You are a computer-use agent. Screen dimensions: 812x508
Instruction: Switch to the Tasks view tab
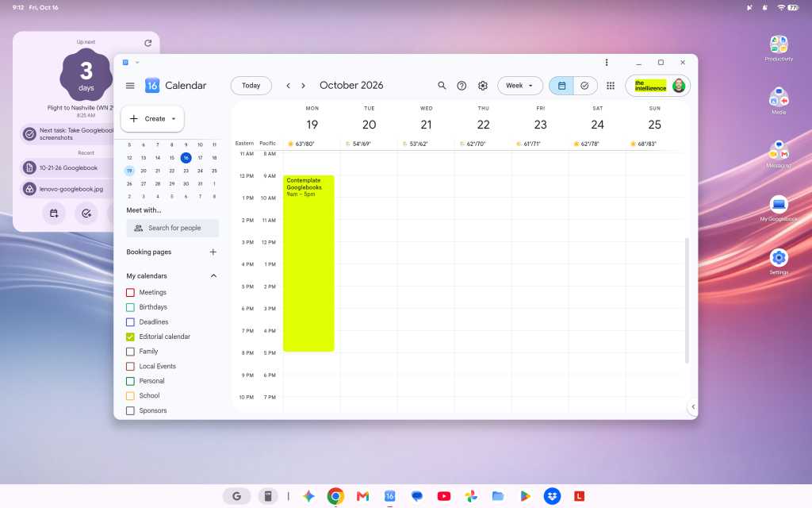click(x=584, y=86)
